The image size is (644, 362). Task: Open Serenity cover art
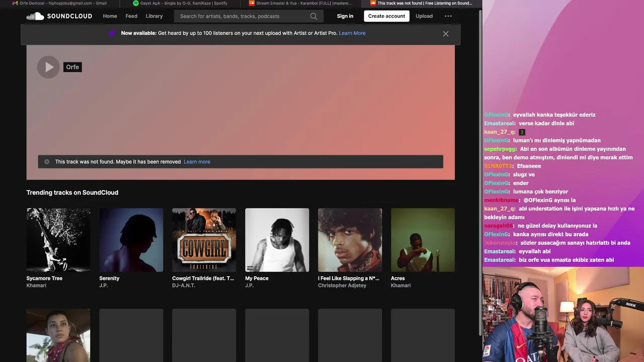[x=131, y=240]
